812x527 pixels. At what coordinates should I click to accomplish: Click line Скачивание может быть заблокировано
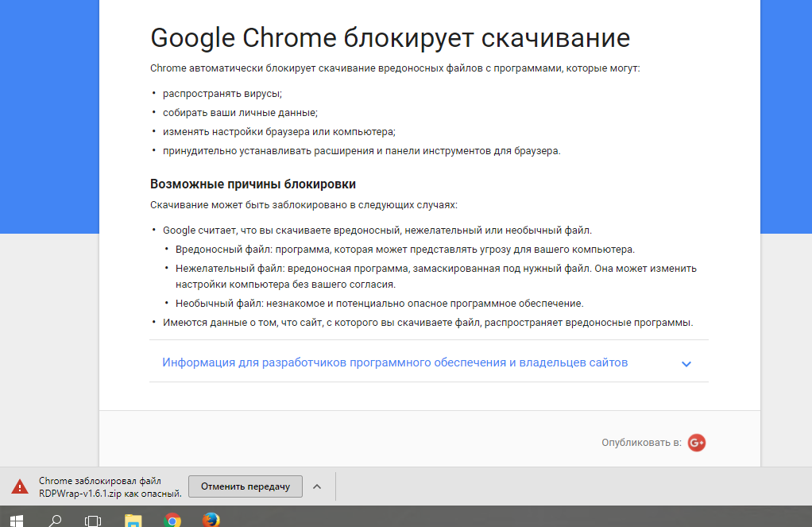point(304,205)
